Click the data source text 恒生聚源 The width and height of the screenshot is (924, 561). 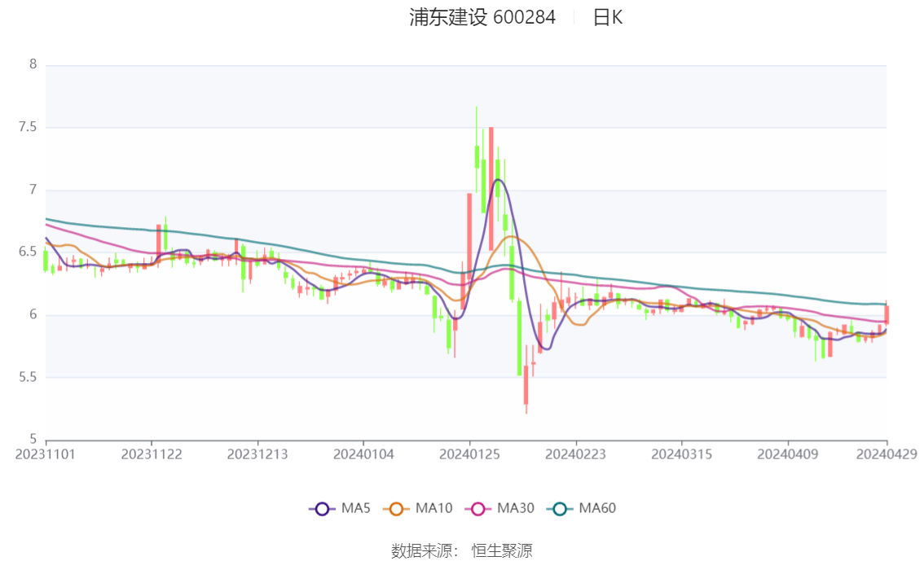point(502,551)
